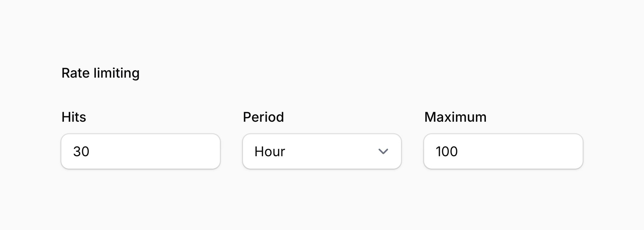The image size is (644, 230).
Task: Select the Hour text in Period selector
Action: (x=270, y=151)
